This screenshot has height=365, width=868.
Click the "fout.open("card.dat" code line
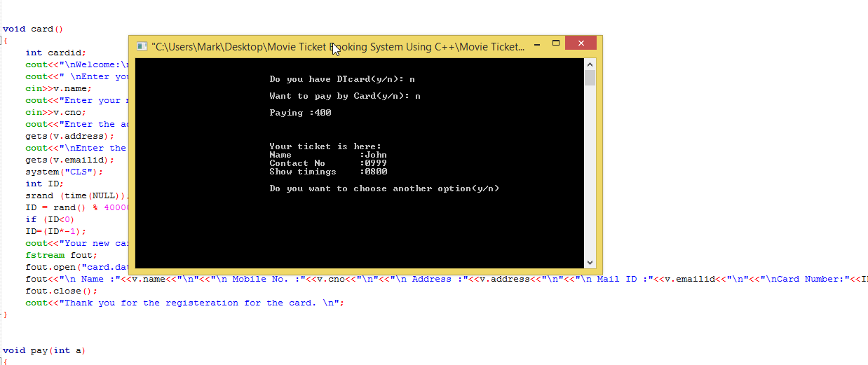[77, 267]
